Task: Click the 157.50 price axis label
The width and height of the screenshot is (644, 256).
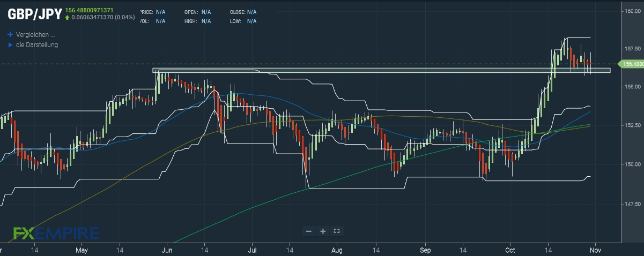Action: pyautogui.click(x=634, y=48)
